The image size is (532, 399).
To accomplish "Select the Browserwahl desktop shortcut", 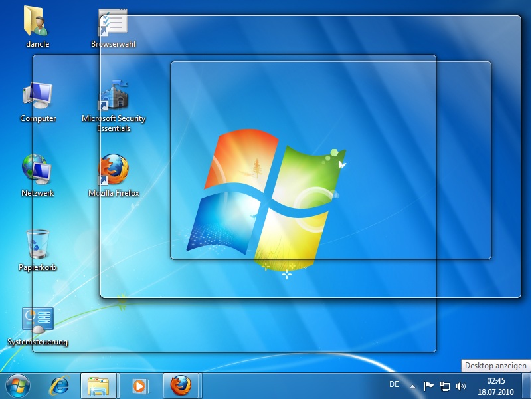I will [112, 23].
